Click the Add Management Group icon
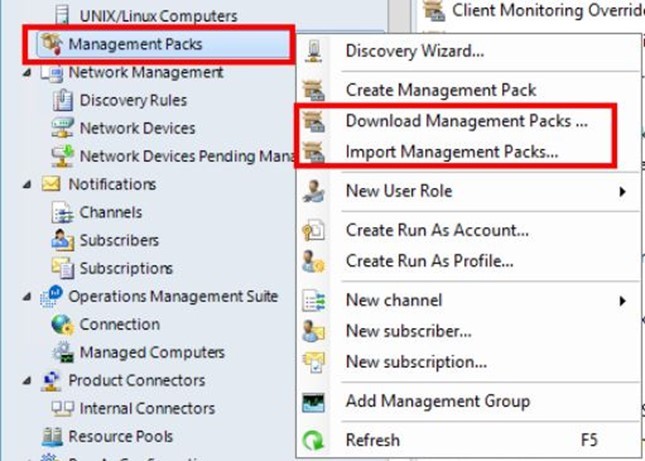The width and height of the screenshot is (645, 461). [313, 402]
